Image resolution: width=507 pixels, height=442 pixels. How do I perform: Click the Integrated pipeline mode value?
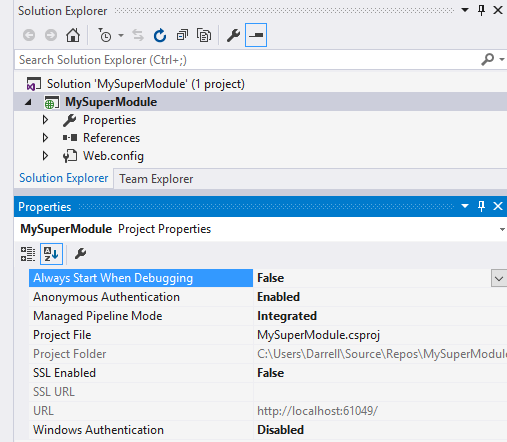click(287, 316)
